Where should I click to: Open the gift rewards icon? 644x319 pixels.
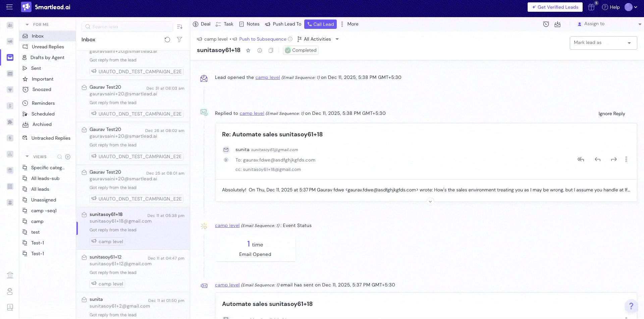[x=591, y=7]
